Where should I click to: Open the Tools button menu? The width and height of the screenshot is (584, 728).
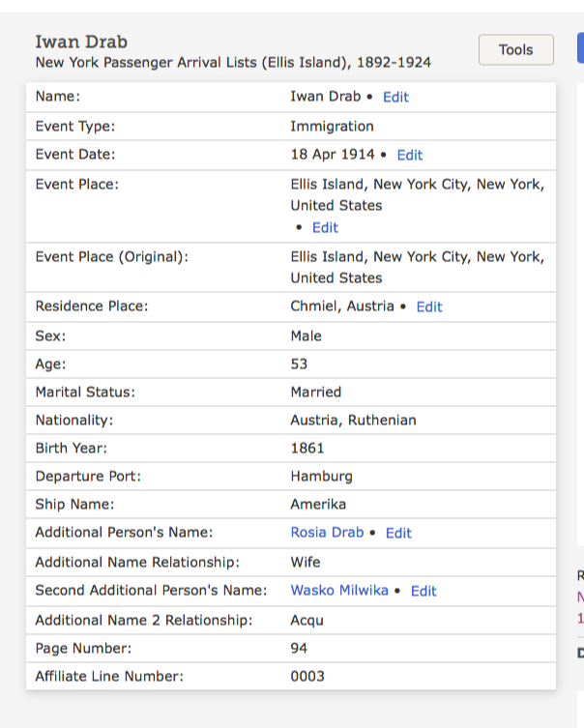pyautogui.click(x=515, y=49)
